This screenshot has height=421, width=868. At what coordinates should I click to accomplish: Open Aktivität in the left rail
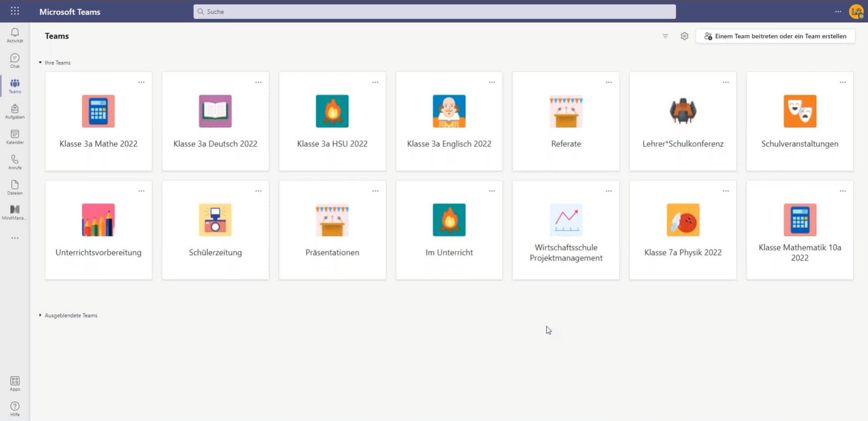(x=15, y=35)
